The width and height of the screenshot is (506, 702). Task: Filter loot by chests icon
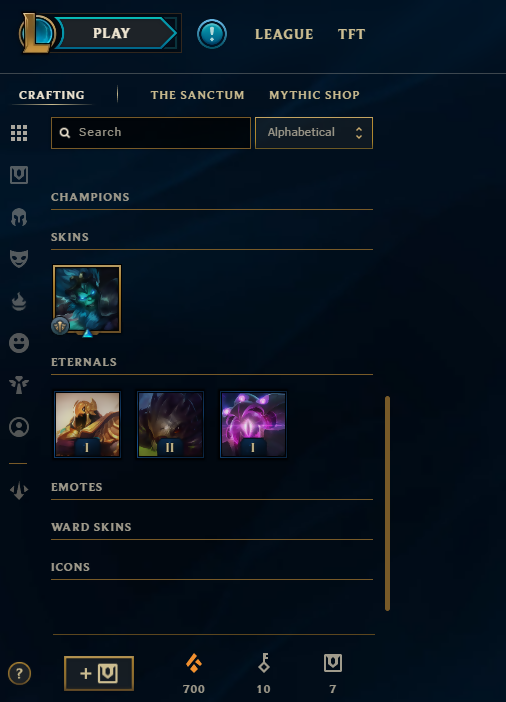(19, 175)
